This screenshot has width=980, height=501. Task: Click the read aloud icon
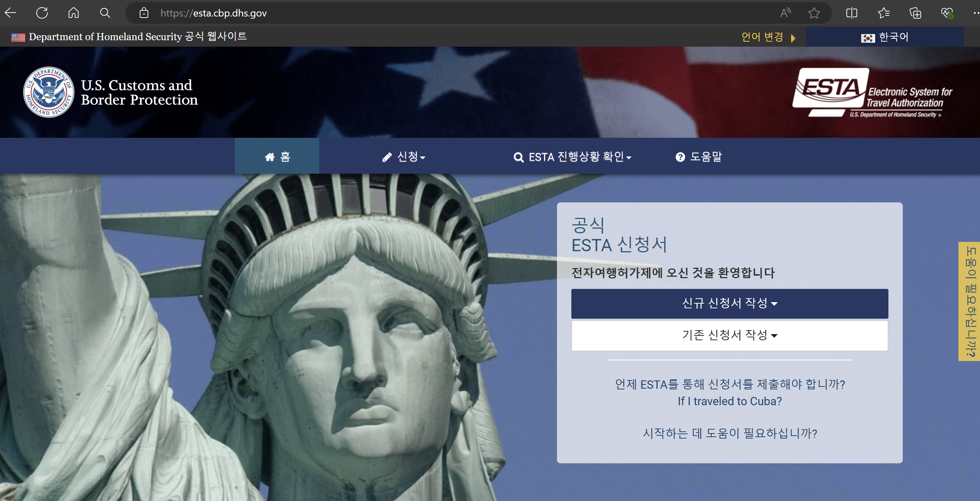pos(785,13)
